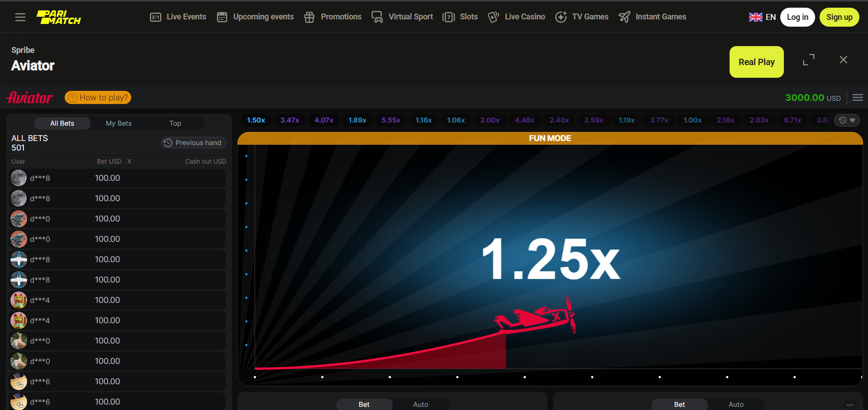Screen dimensions: 868x410
Task: Close the Aviator game panel
Action: pos(843,60)
